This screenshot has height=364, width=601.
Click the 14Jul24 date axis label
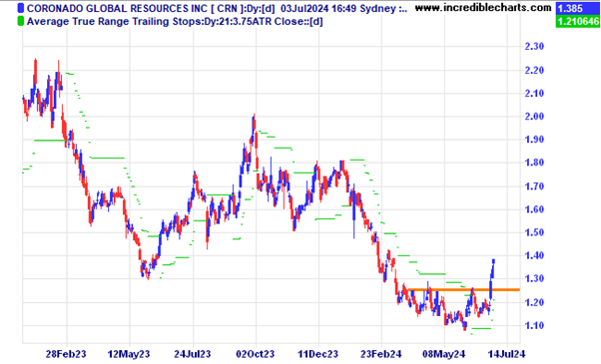click(507, 354)
